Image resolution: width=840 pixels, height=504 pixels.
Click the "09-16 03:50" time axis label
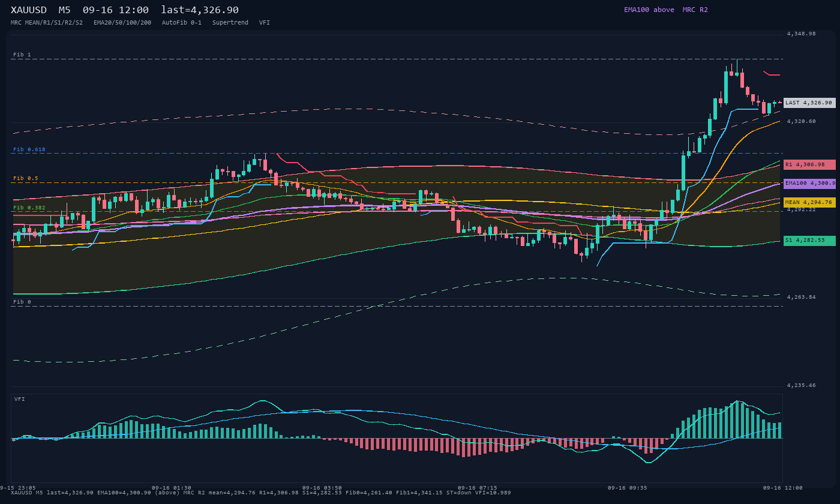pyautogui.click(x=322, y=488)
